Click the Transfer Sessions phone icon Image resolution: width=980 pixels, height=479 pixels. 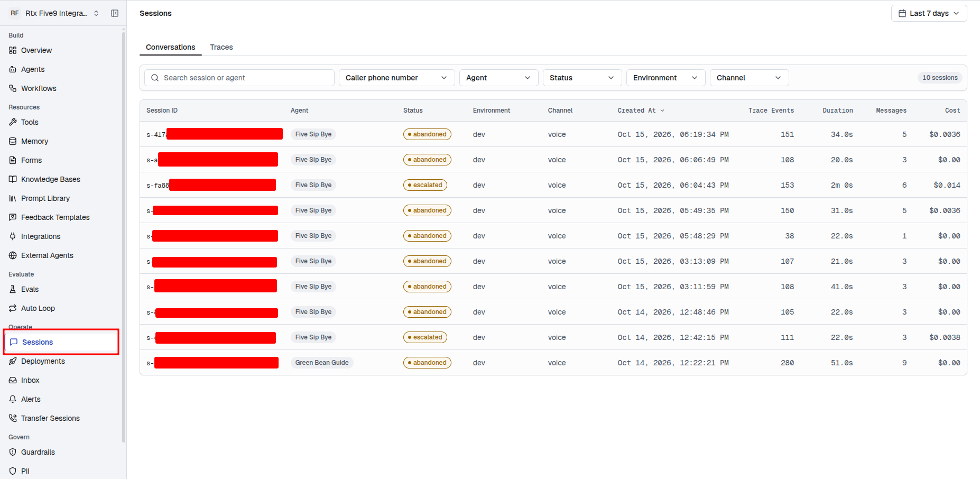[13, 418]
